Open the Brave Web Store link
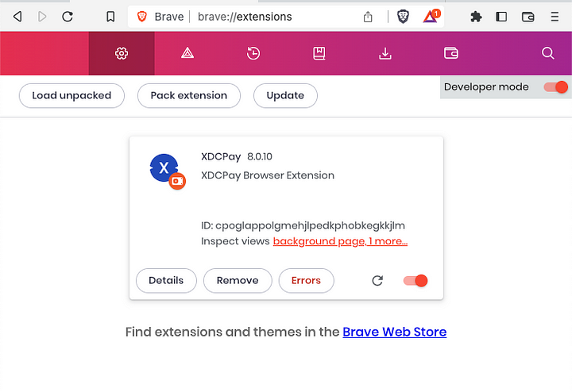 [394, 332]
